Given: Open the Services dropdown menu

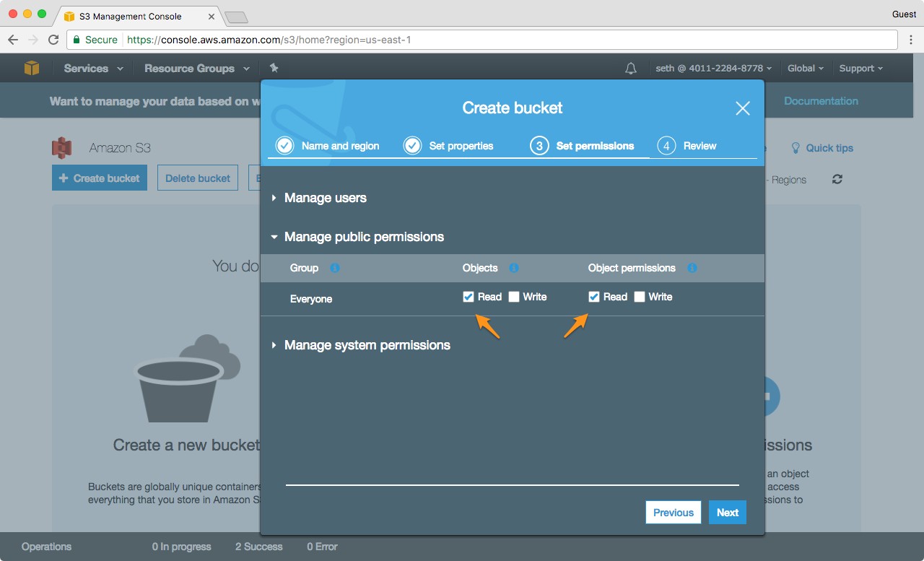Looking at the screenshot, I should [x=93, y=69].
